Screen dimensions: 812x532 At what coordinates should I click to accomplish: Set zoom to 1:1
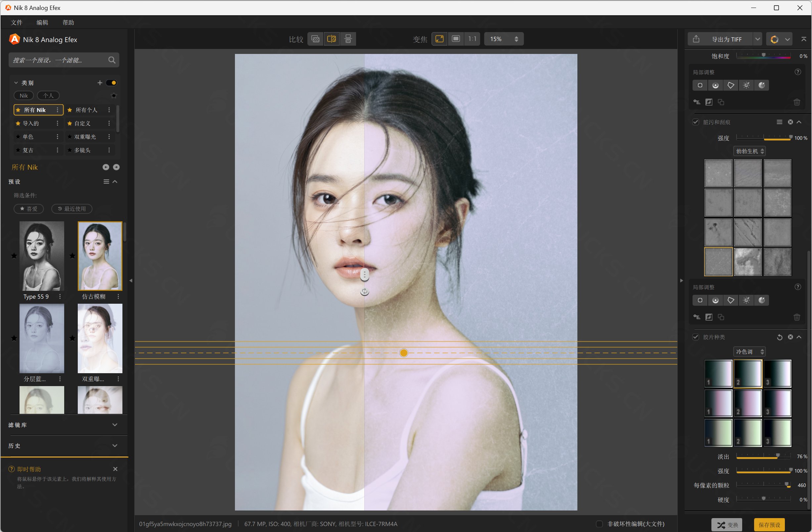pos(472,39)
